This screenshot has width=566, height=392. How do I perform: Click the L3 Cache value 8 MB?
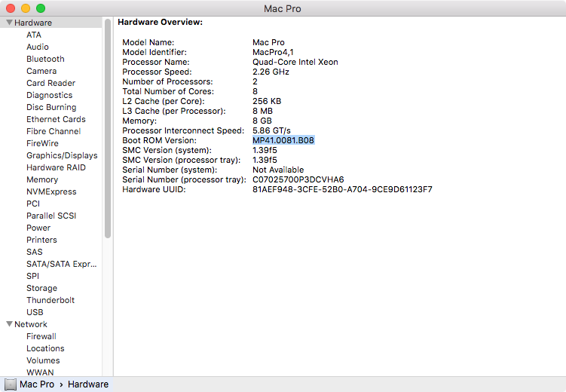pos(262,111)
